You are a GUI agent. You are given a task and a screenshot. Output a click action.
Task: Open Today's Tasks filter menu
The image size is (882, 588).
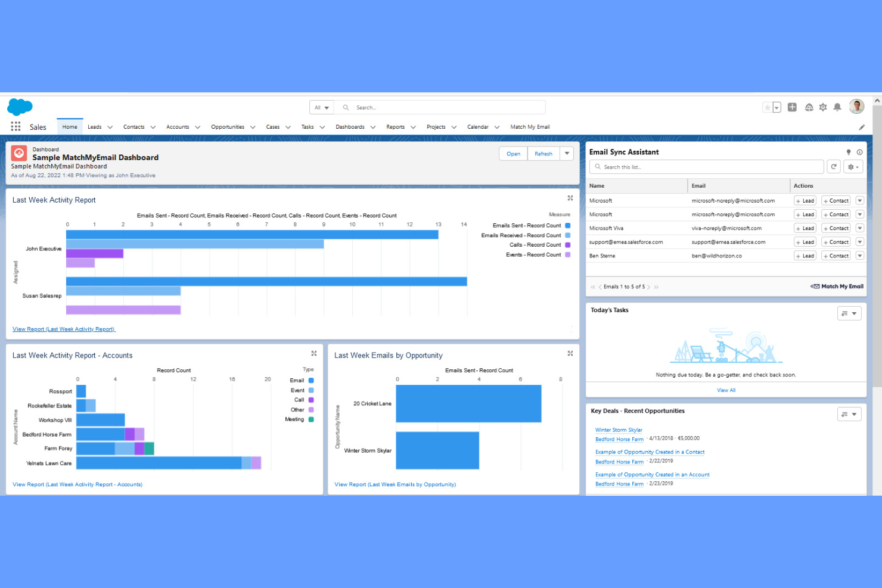(849, 313)
